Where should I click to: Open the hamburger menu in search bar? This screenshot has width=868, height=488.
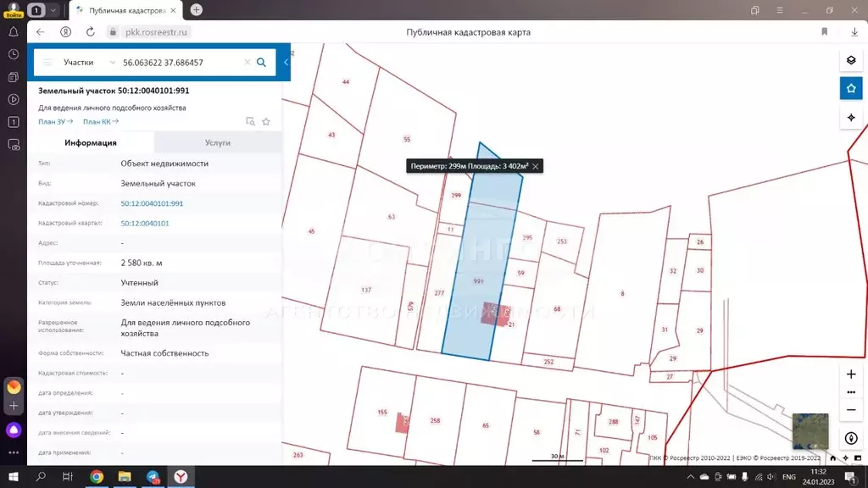tap(47, 63)
